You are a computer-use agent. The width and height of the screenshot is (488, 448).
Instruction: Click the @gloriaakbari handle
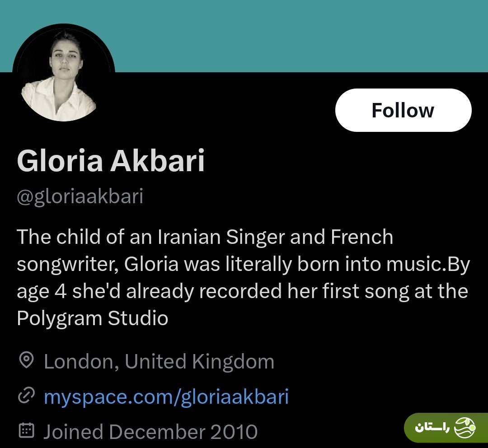pos(80,197)
